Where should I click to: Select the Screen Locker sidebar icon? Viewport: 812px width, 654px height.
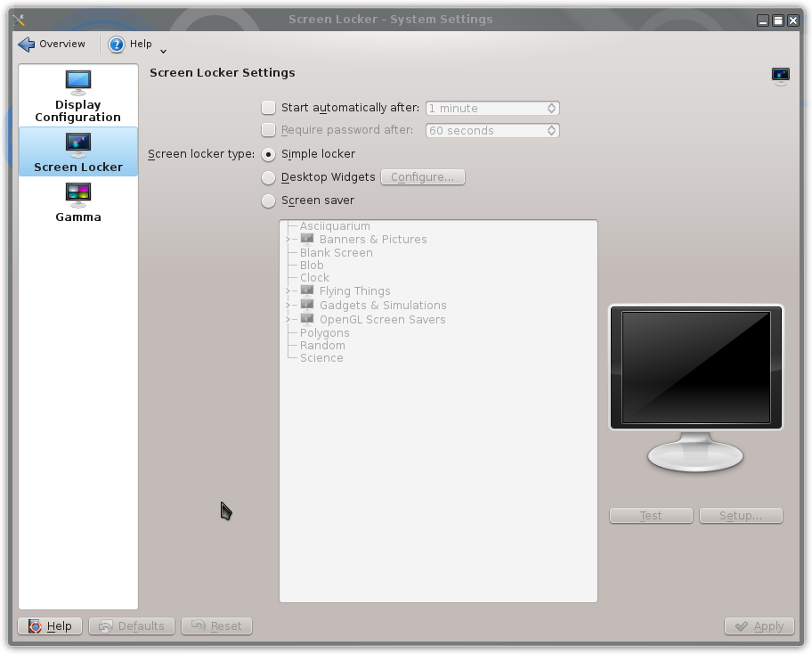(x=78, y=144)
